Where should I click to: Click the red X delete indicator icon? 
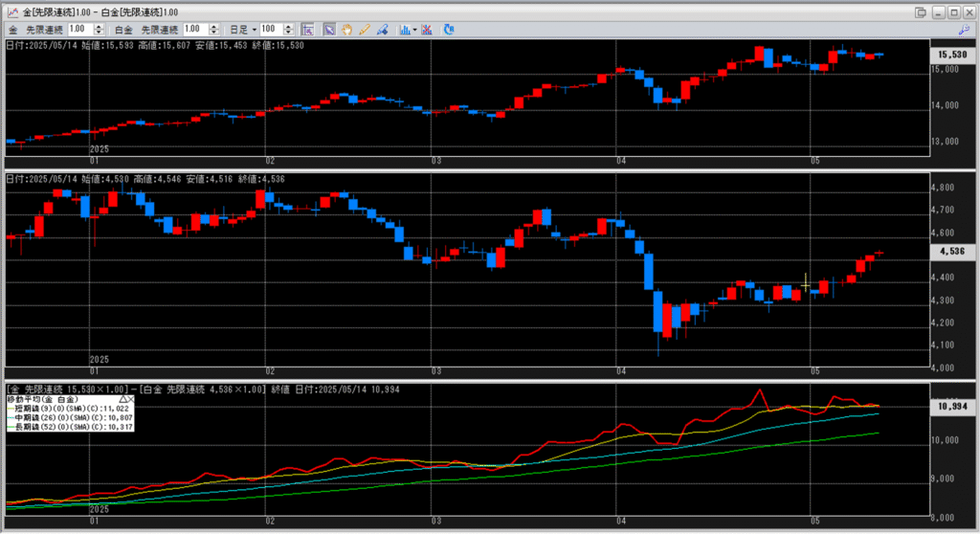coord(427,30)
